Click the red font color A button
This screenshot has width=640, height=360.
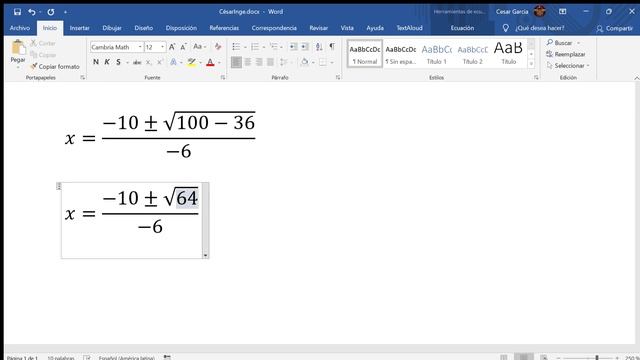point(210,62)
